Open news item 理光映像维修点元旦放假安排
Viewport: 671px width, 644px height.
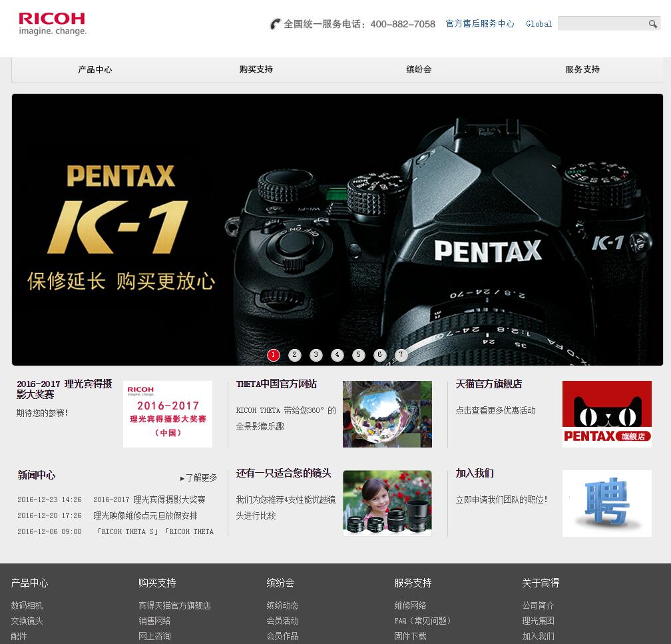point(146,515)
